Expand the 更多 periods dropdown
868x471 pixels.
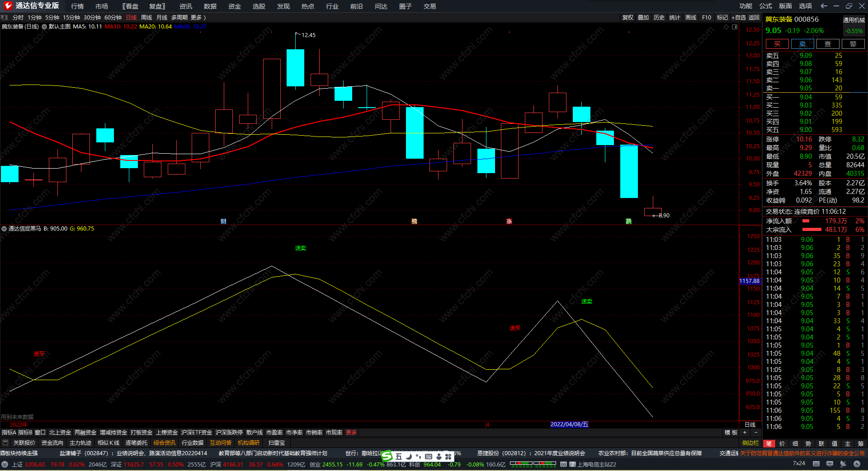pos(198,18)
